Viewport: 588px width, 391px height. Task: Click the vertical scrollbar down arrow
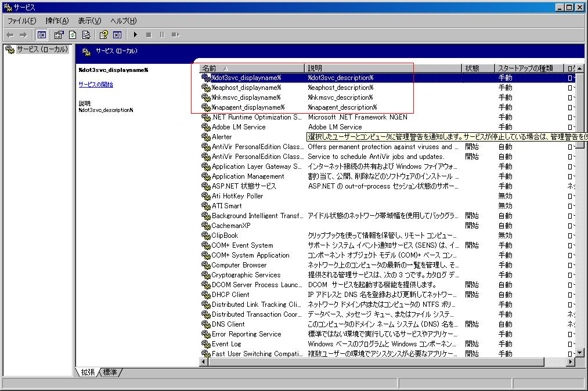(x=580, y=353)
